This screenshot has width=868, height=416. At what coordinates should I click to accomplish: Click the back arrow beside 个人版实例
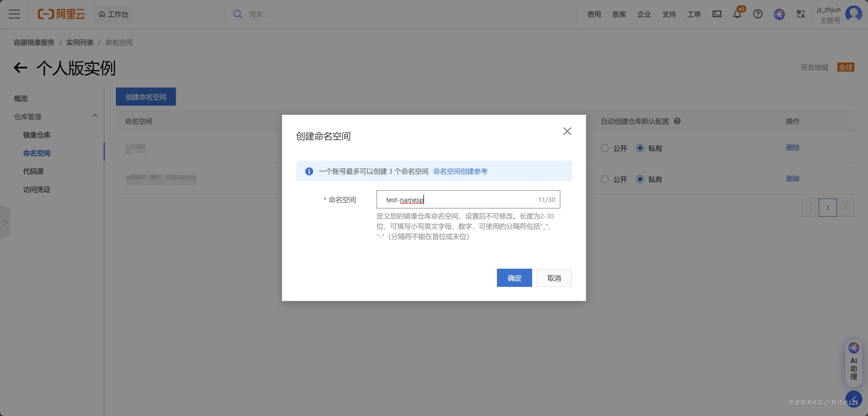pos(20,68)
